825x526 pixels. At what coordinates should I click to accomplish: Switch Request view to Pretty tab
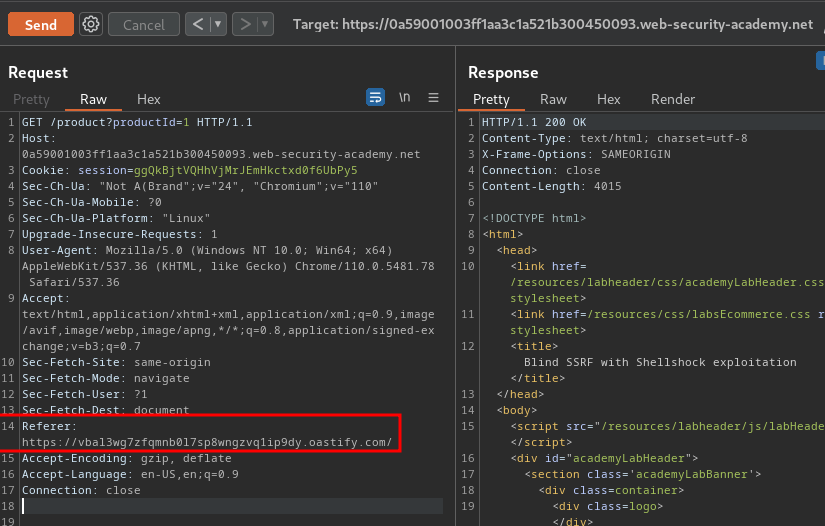[31, 99]
